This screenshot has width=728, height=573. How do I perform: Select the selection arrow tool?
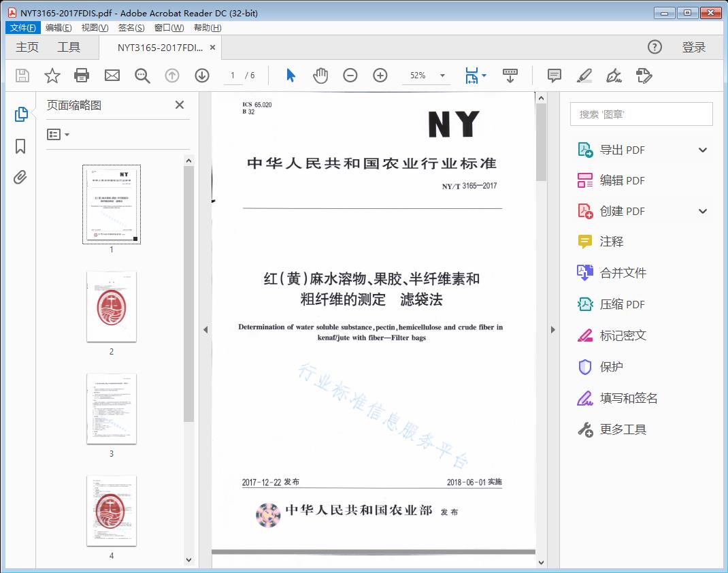click(x=289, y=76)
